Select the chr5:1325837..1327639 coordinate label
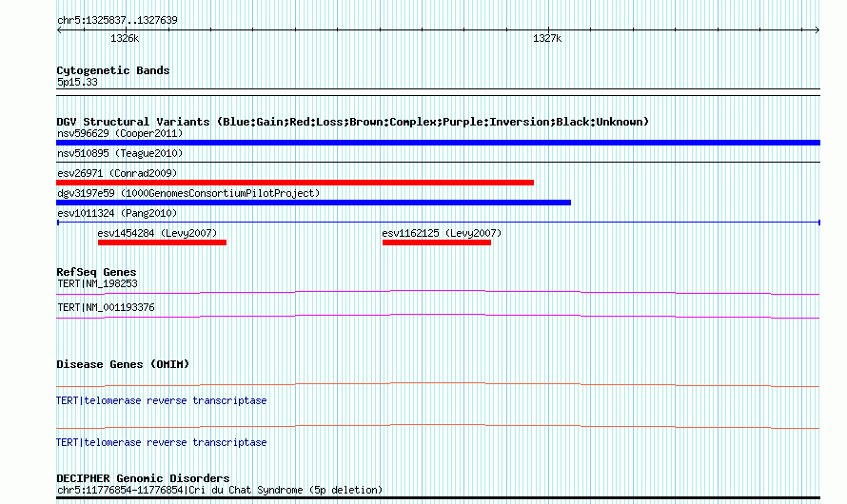847x504 pixels. (x=117, y=20)
